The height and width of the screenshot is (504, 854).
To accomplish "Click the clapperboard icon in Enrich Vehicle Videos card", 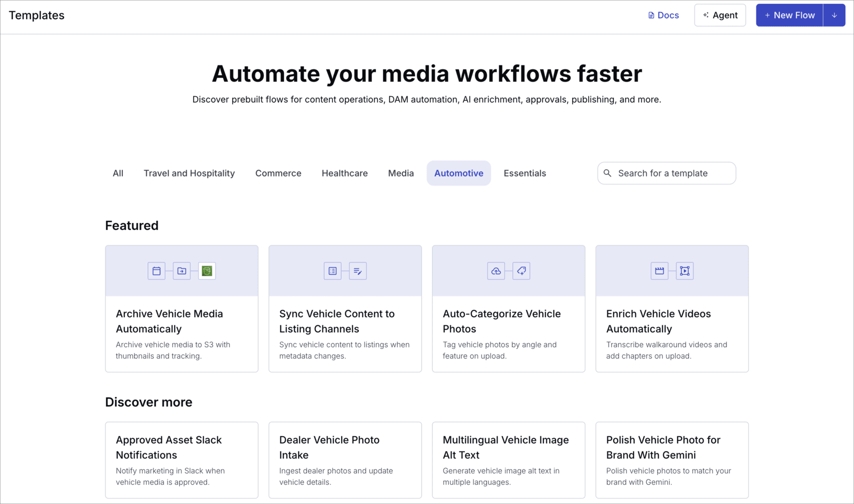I will [x=660, y=271].
